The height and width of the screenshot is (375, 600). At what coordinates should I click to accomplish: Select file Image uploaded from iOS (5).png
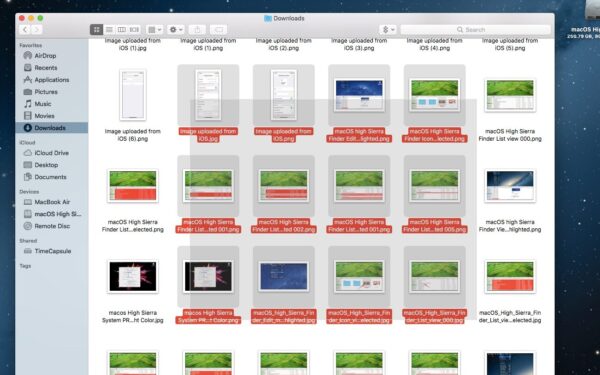tap(510, 44)
